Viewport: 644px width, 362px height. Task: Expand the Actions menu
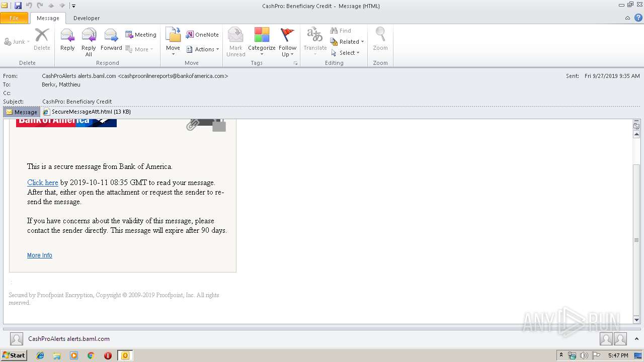[203, 49]
